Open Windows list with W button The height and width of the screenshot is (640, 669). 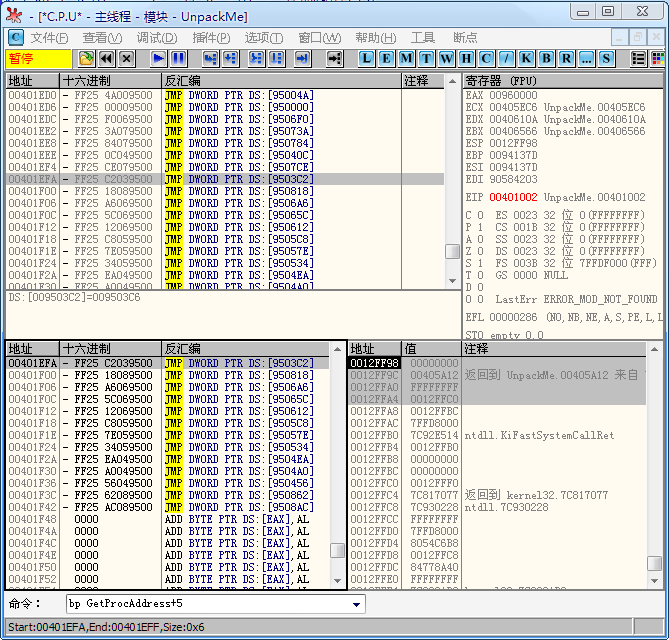click(446, 58)
